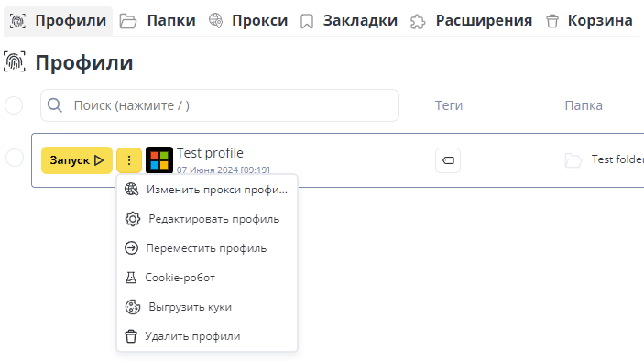The height and width of the screenshot is (361, 644).
Task: Launch Test profile with Запуск button
Action: tap(77, 160)
